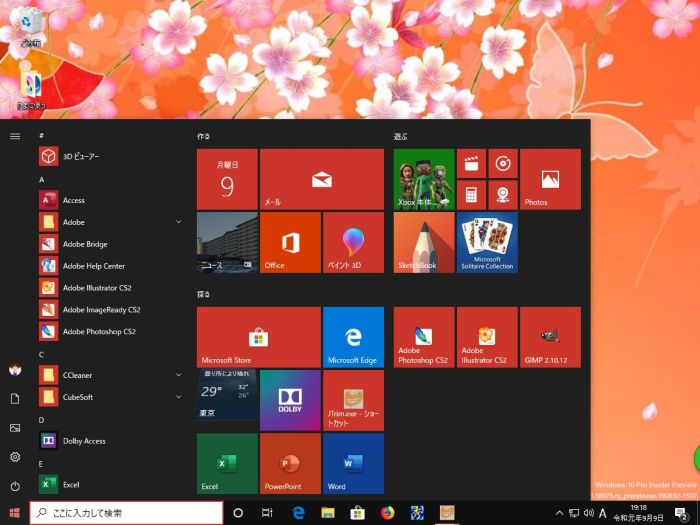Click the Dolby tile
This screenshot has width=700, height=525.
point(290,399)
